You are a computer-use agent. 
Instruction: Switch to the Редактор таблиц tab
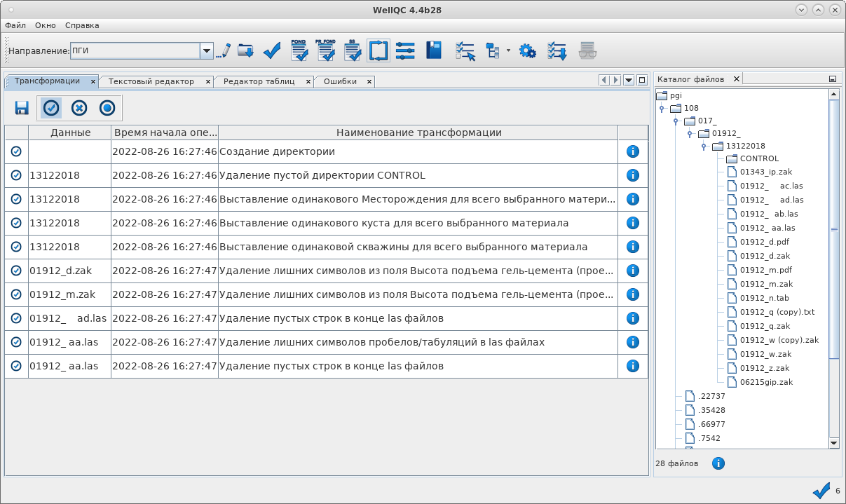[259, 81]
